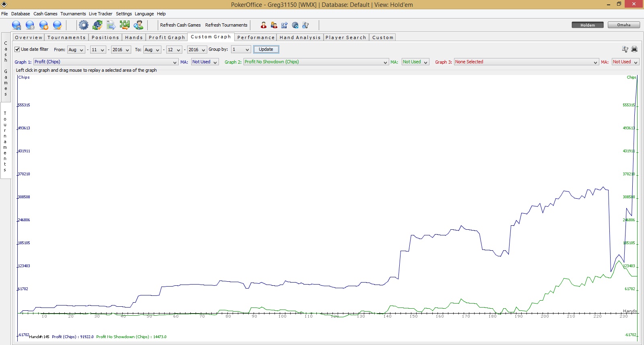The width and height of the screenshot is (644, 345).
Task: Open the File menu
Action: point(4,14)
